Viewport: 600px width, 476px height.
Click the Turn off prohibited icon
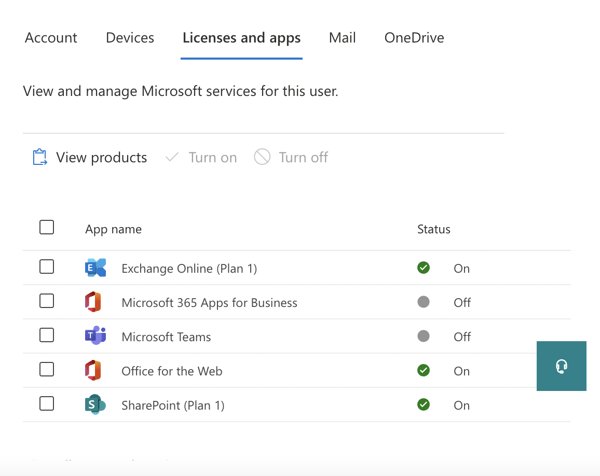tap(262, 157)
